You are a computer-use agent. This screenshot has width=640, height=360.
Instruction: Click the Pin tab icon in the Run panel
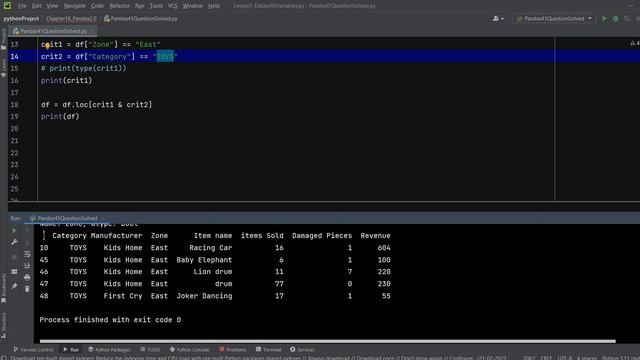click(x=14, y=286)
